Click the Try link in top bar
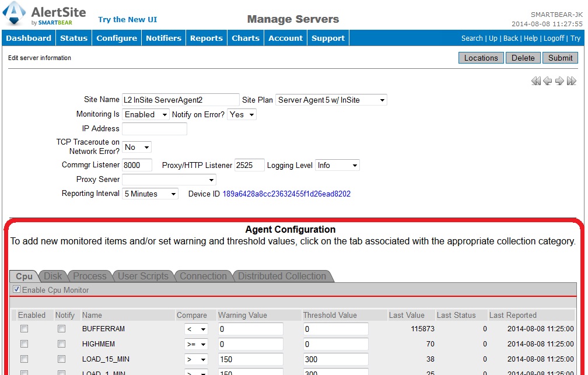This screenshot has width=588, height=375. (x=576, y=38)
